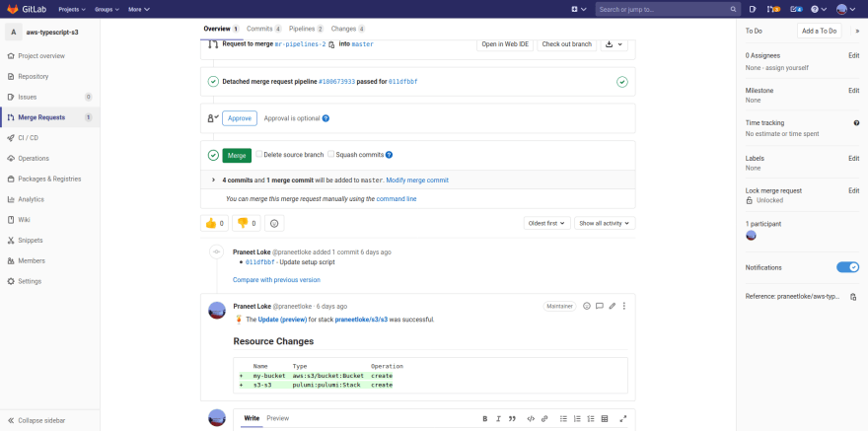Click Modify merge commit link
This screenshot has height=431, width=868.
point(417,180)
